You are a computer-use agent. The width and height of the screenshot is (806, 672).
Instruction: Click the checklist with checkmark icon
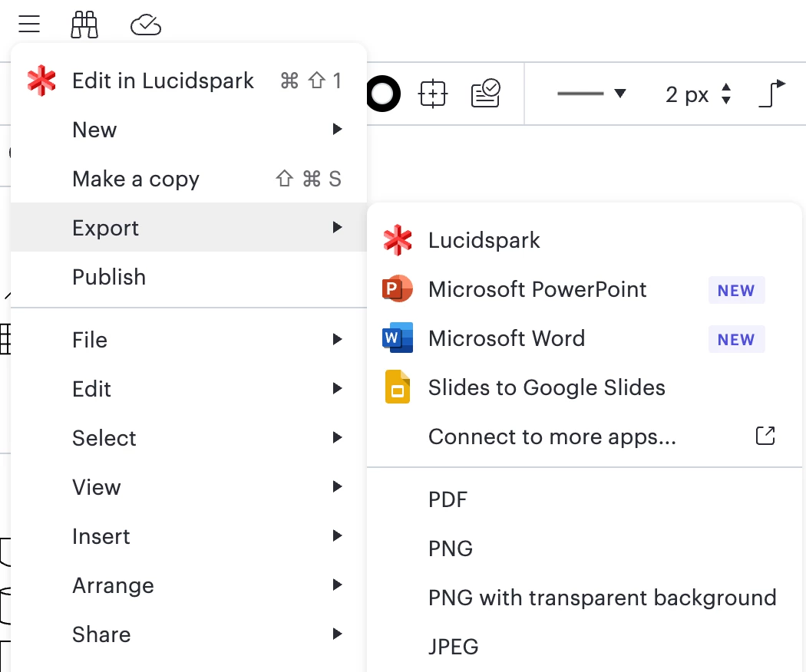coord(486,93)
